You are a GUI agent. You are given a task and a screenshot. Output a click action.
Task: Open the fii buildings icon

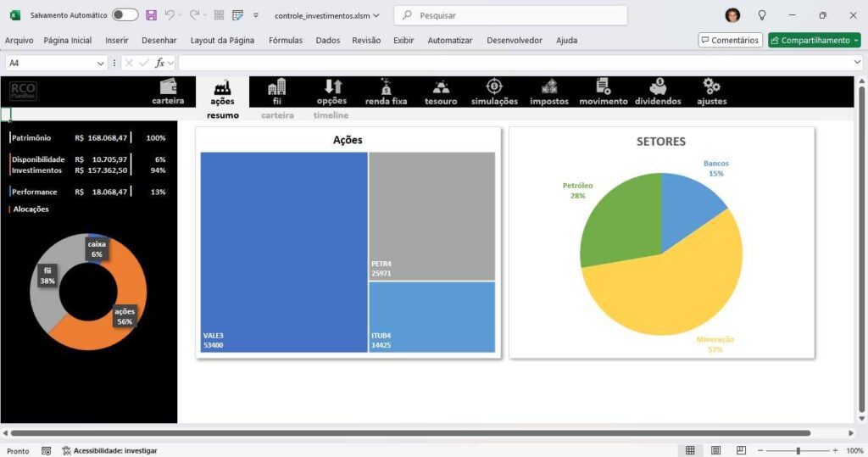click(x=277, y=87)
